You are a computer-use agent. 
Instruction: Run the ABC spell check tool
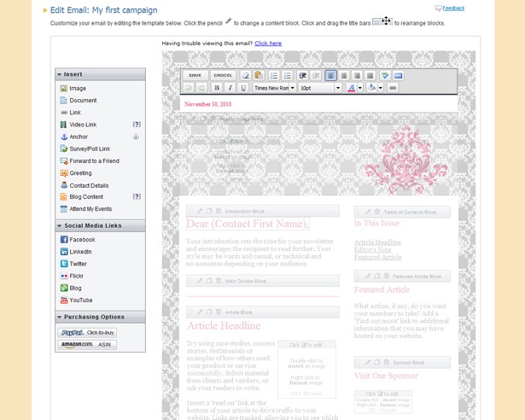click(x=385, y=76)
